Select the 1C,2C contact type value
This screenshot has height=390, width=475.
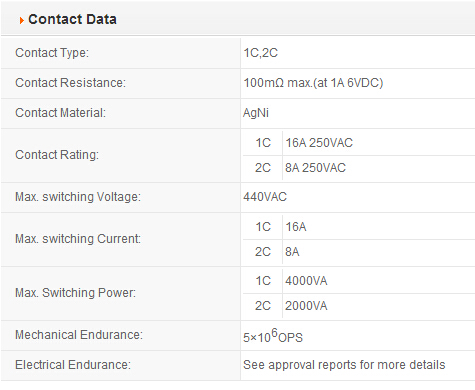[261, 53]
